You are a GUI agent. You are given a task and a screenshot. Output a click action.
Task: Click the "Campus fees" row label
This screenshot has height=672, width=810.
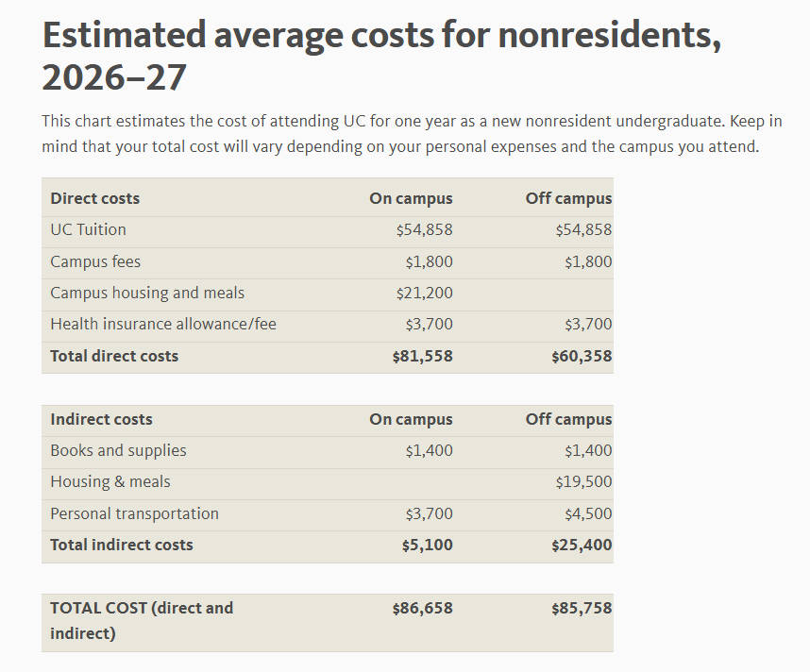[95, 261]
